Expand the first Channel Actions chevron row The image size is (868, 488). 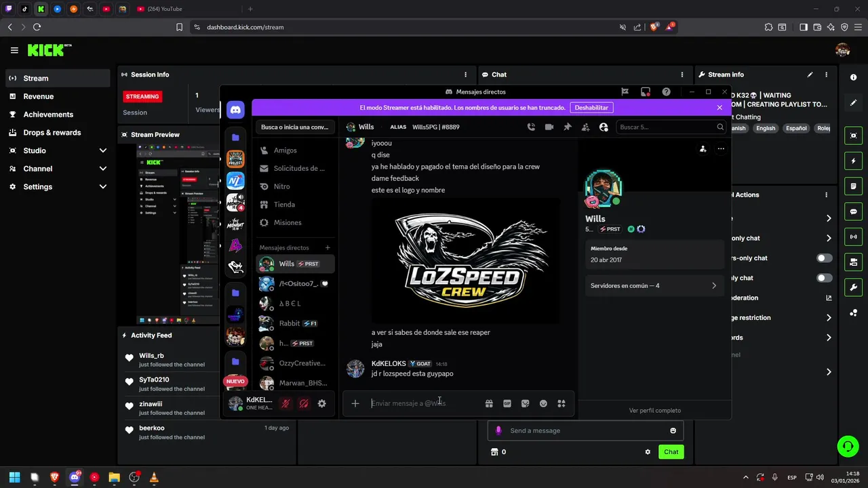(829, 218)
